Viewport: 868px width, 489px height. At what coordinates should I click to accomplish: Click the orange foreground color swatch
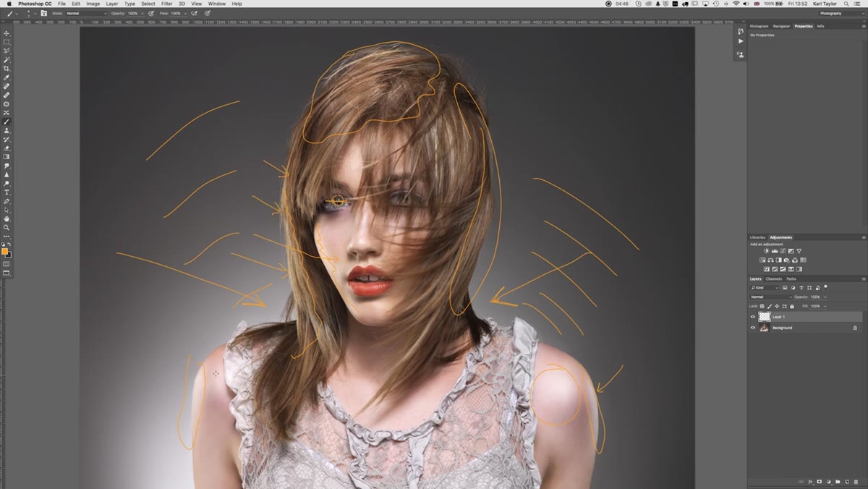pos(4,251)
